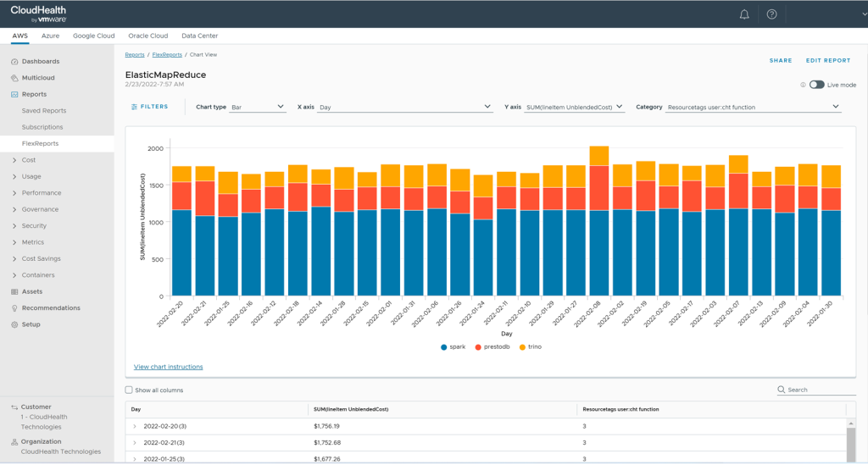Open FlexReports in the sidebar
This screenshot has height=465, width=868.
coord(40,144)
